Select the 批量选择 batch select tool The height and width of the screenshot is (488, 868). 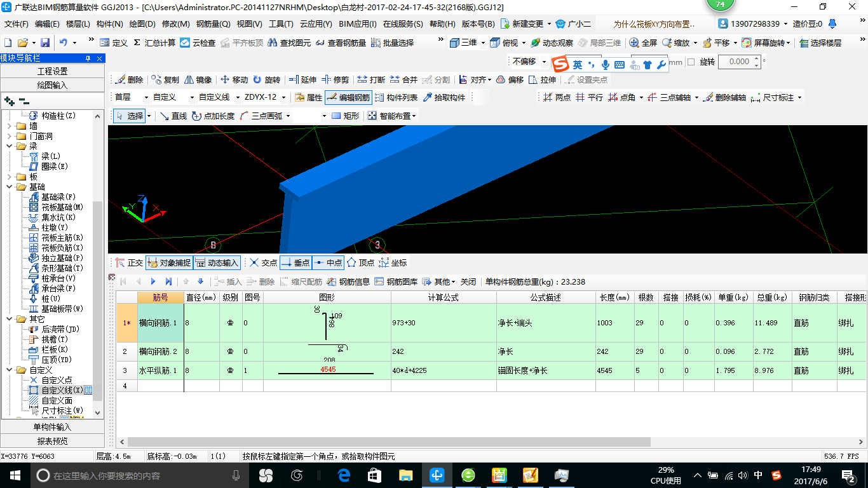pyautogui.click(x=392, y=43)
